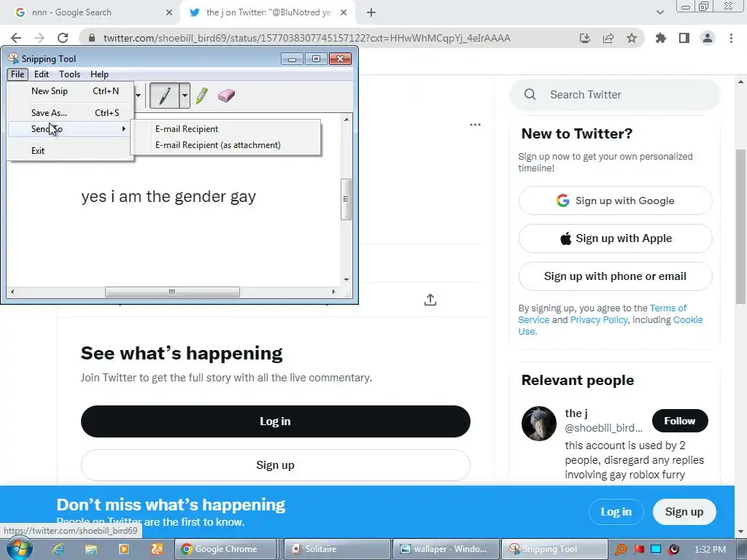The width and height of the screenshot is (747, 560).
Task: Open the Cookie Use link
Action: (x=687, y=320)
